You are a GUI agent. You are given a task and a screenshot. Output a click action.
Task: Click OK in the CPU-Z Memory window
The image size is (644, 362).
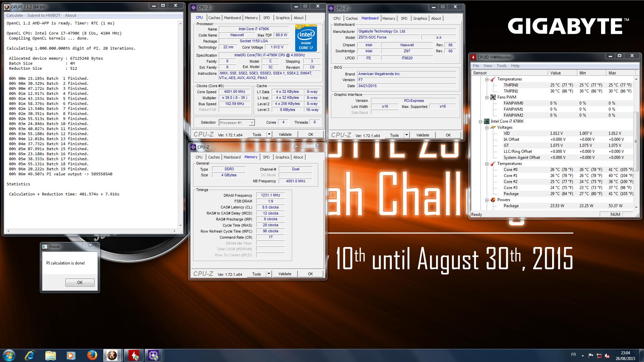tap(310, 274)
